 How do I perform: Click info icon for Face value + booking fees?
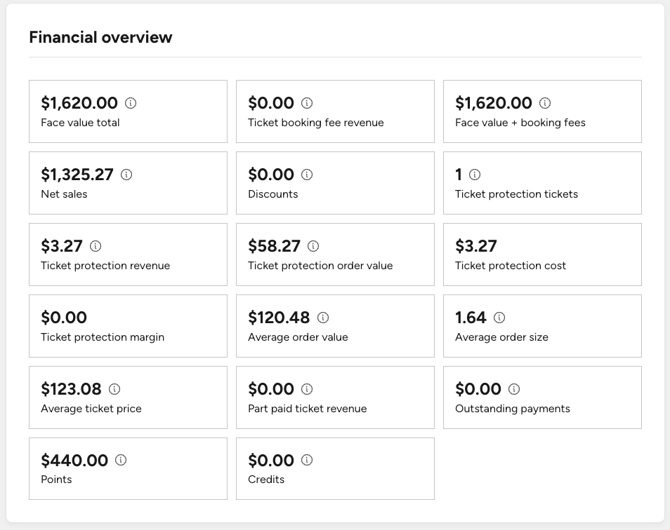[x=545, y=103]
